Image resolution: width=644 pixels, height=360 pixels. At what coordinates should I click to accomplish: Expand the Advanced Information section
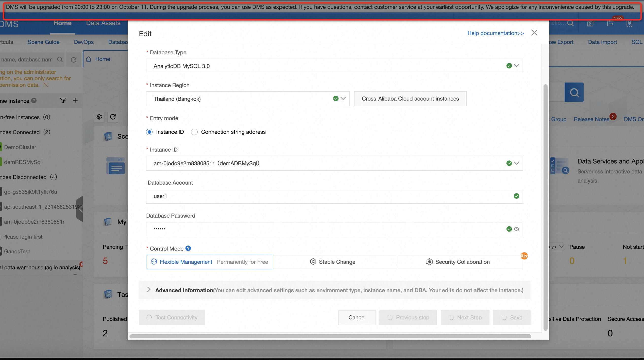point(334,290)
